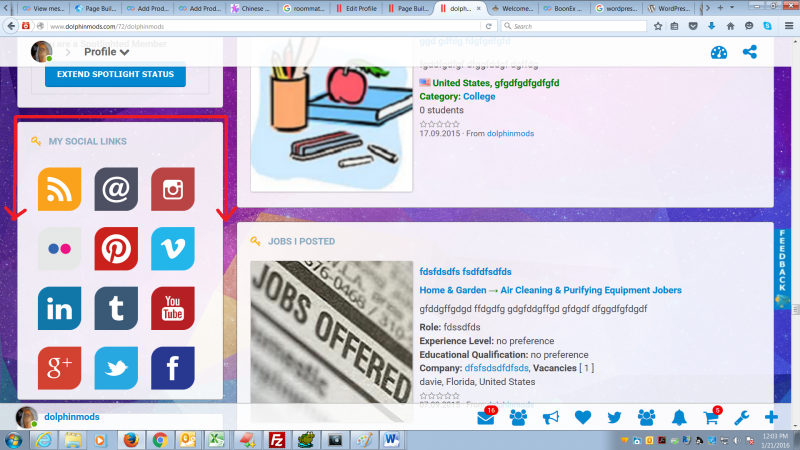Open the LinkedIn social link
This screenshot has height=450, width=800.
(59, 308)
